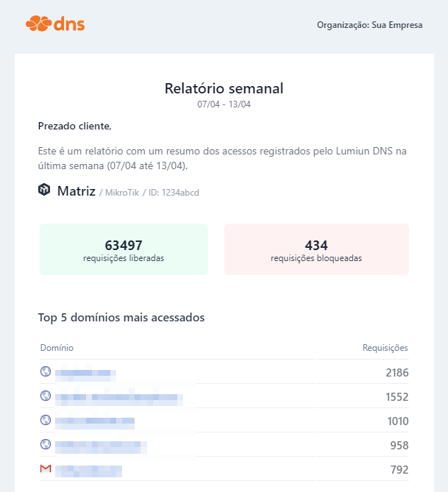Click the globe icon in the 1010 requests row
The image size is (448, 492).
coord(46,420)
